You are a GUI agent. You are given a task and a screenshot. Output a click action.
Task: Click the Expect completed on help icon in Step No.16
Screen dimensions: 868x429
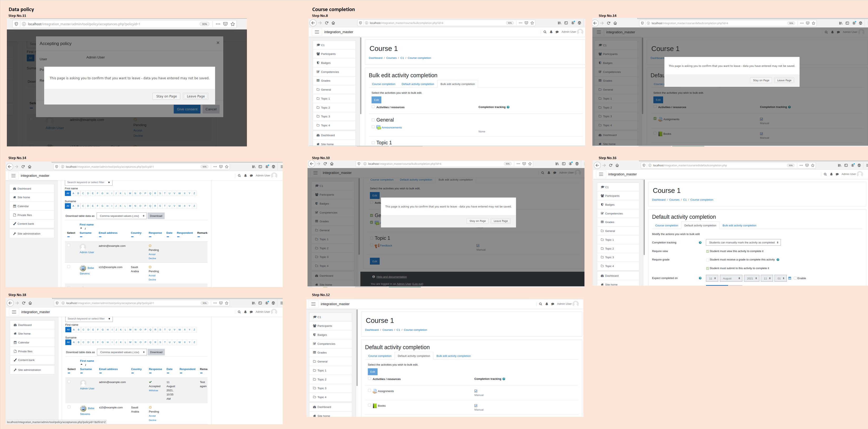coord(700,278)
